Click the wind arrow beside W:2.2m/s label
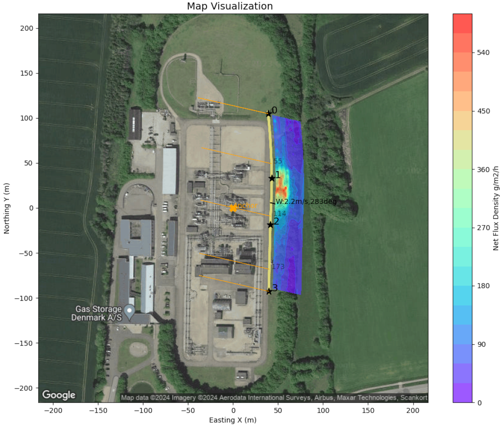The height and width of the screenshot is (428, 504). click(x=272, y=203)
